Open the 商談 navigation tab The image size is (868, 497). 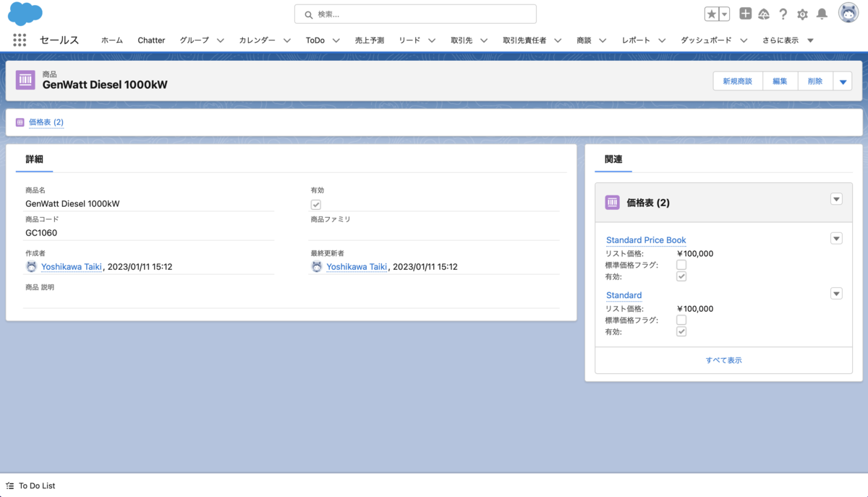pos(584,41)
